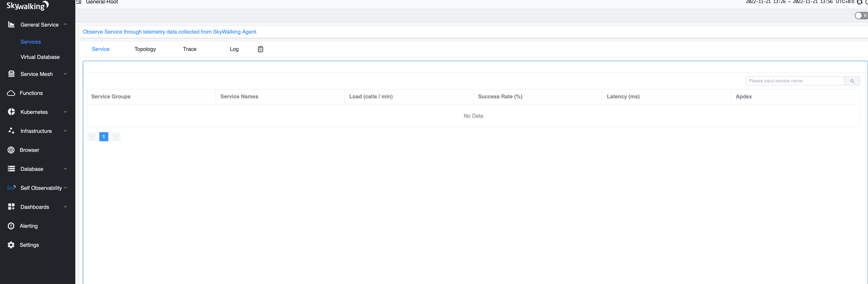
Task: Switch to the Trace tab
Action: pos(189,49)
